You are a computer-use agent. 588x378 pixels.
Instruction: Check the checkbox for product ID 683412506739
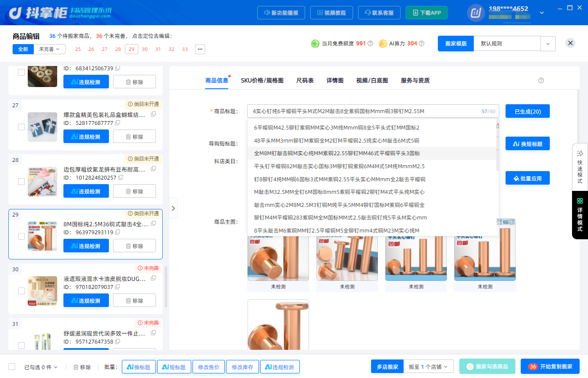click(x=21, y=72)
